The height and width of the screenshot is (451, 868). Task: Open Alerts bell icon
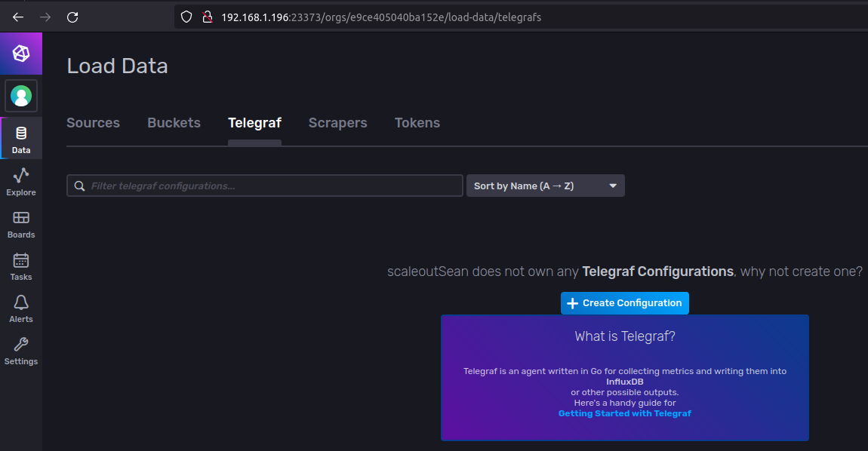(x=21, y=302)
